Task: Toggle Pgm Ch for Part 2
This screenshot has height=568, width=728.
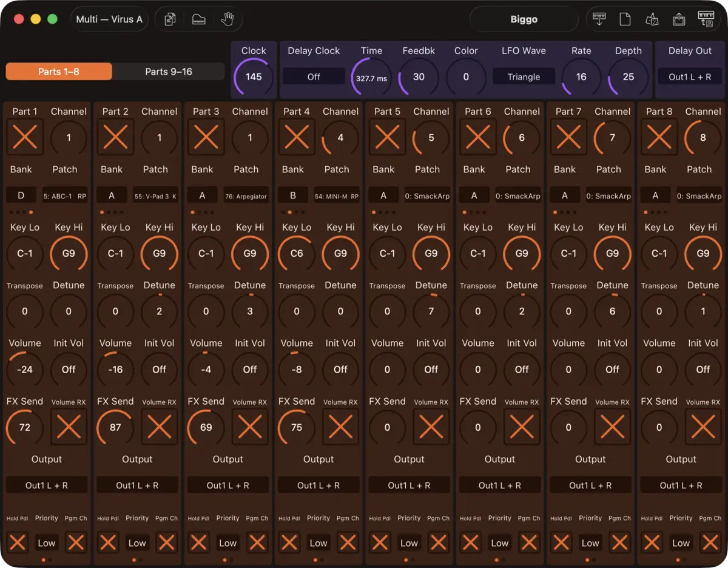Action: pos(166,543)
